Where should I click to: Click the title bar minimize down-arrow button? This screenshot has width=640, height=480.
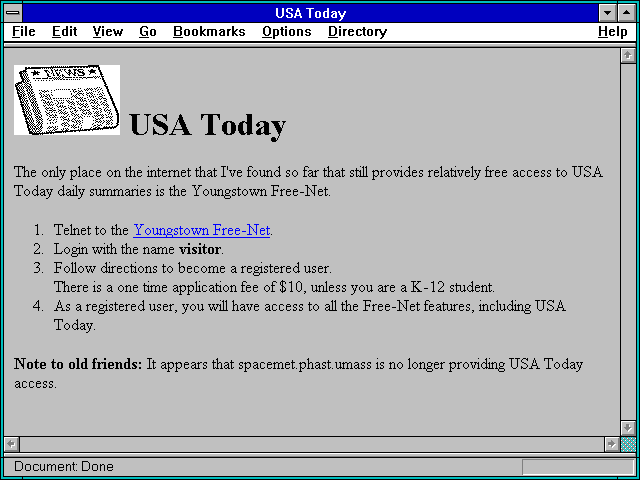click(607, 13)
